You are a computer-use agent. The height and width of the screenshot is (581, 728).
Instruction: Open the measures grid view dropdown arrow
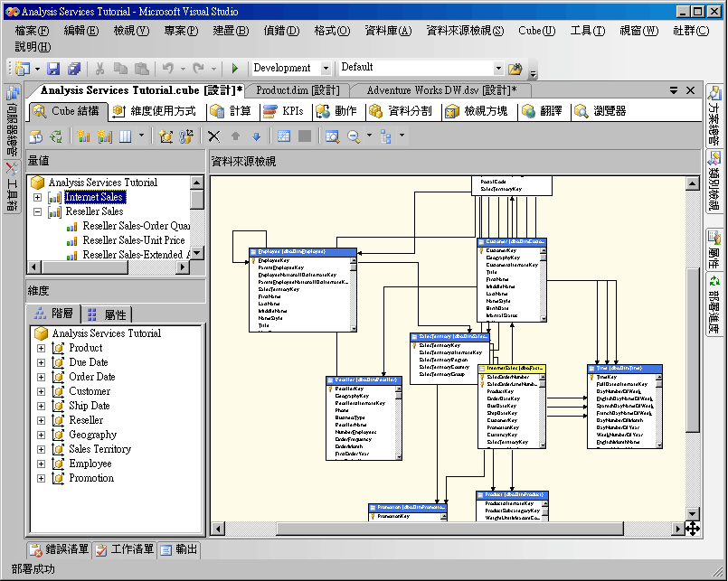click(x=142, y=136)
